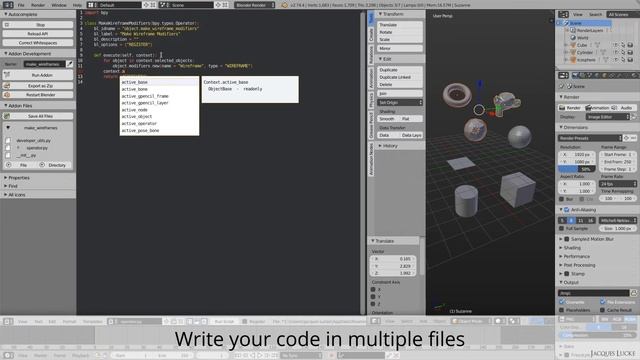Collapse the Autocomplete panel
Image resolution: width=640 pixels, height=360 pixels.
coord(6,14)
